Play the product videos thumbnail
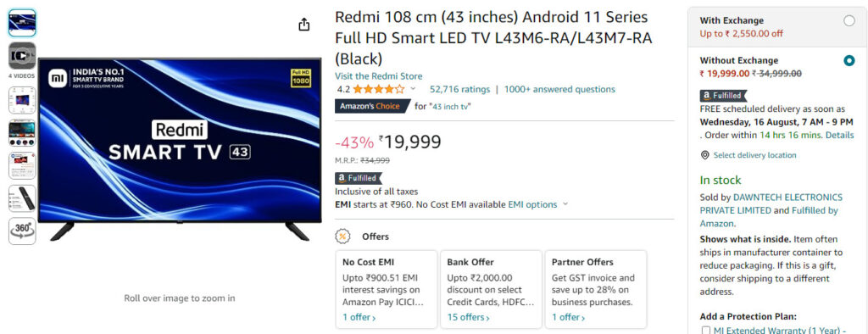 22,56
